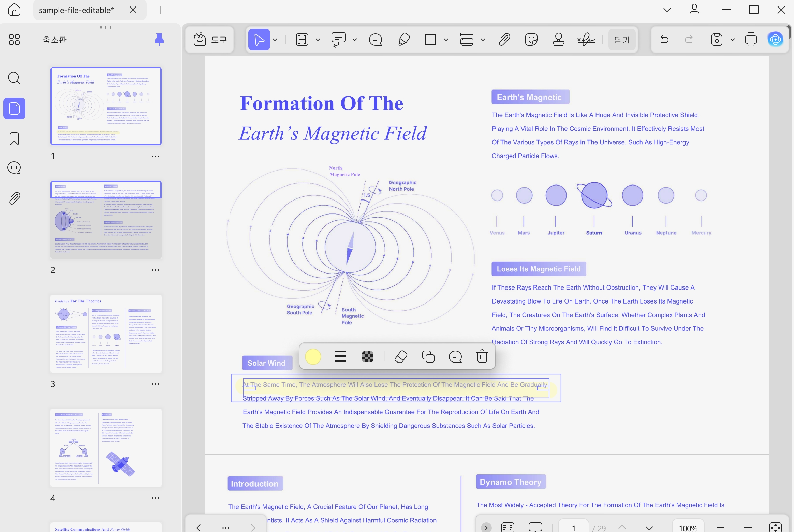
Task: Expand the highlight tool dropdown arrow
Action: 318,40
